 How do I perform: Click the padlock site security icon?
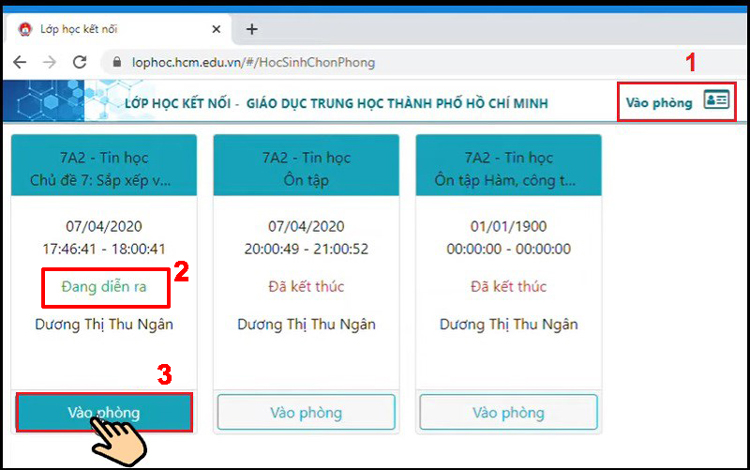(117, 62)
